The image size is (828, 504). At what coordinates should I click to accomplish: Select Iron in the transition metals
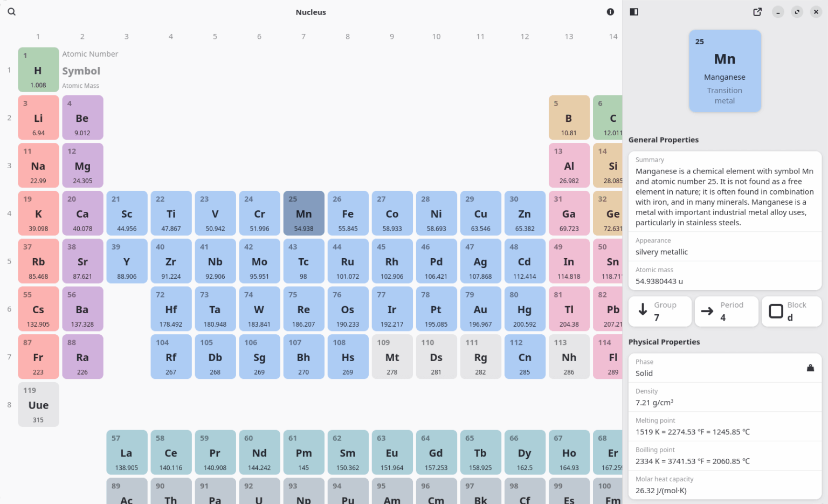348,213
